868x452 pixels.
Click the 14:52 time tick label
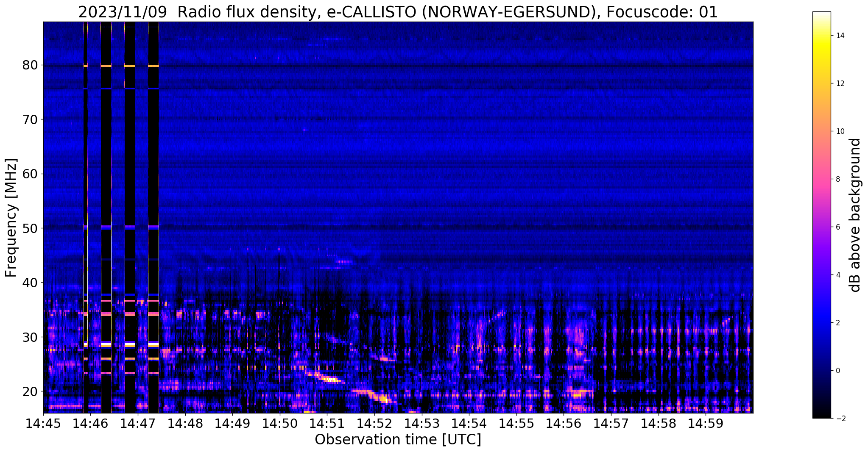pyautogui.click(x=374, y=423)
